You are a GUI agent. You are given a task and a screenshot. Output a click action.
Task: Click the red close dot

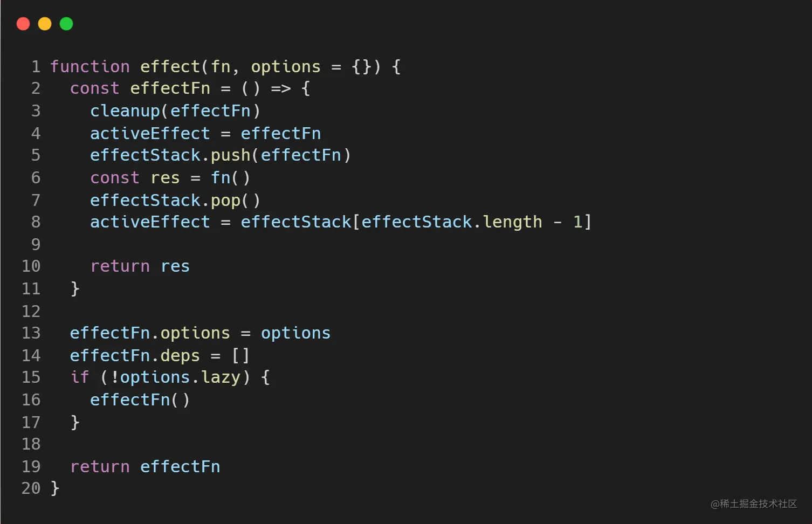click(23, 24)
